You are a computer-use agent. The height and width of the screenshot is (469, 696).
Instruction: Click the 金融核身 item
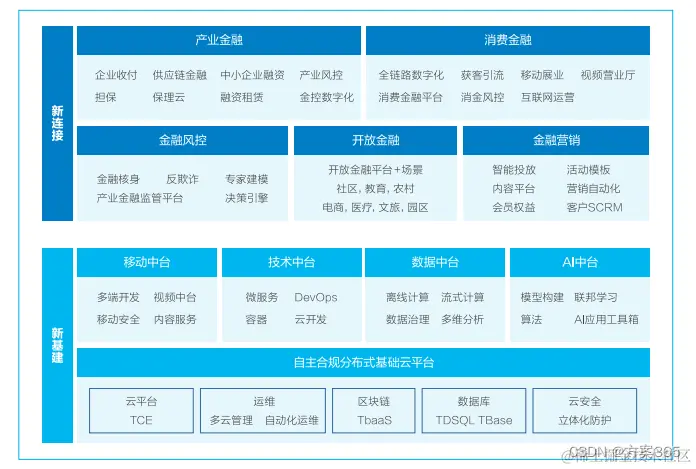point(118,179)
